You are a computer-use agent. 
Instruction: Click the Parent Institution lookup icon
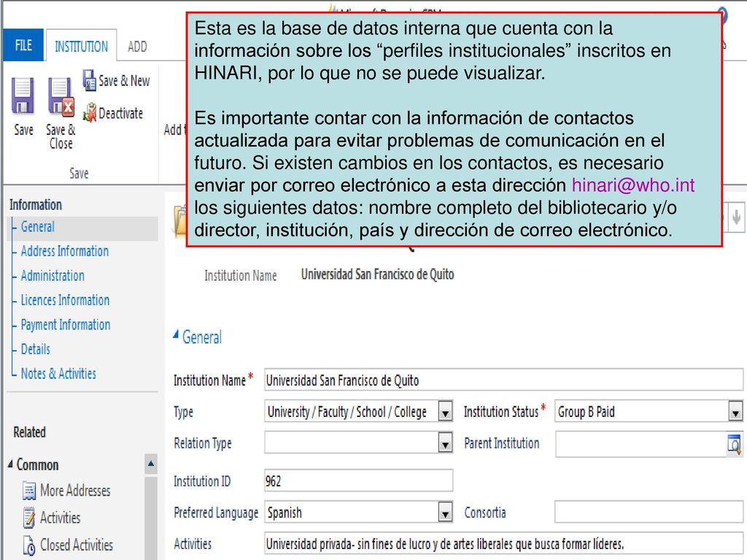[x=735, y=445]
